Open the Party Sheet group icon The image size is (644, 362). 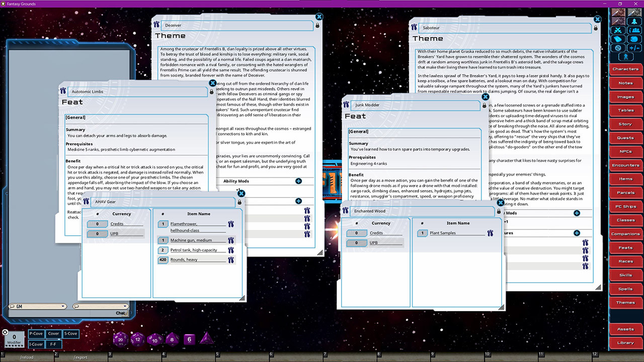[x=633, y=31]
